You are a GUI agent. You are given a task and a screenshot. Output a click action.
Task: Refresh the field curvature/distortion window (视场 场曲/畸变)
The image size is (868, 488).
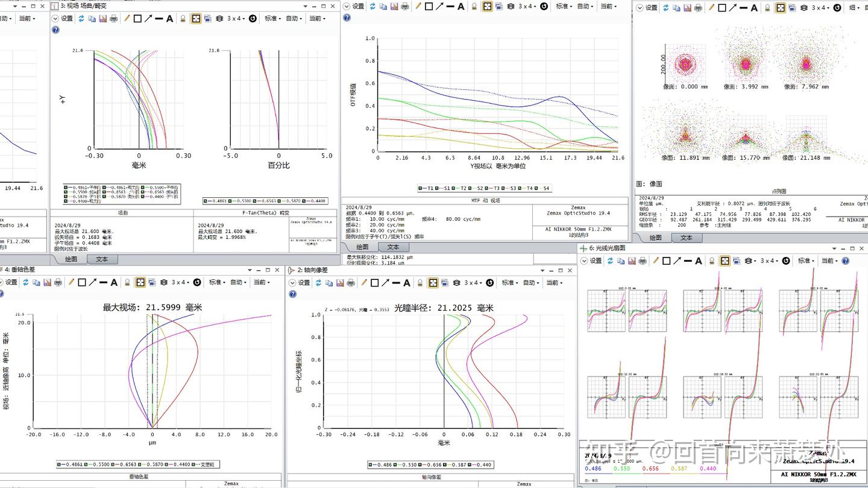coord(81,19)
